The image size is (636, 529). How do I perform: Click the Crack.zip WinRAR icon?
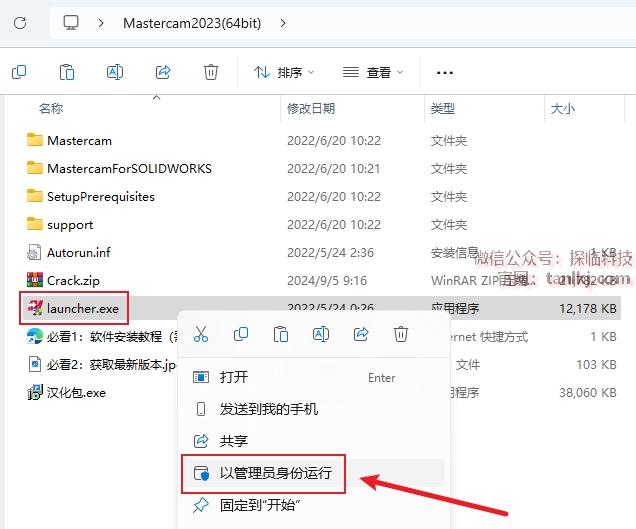(x=34, y=280)
